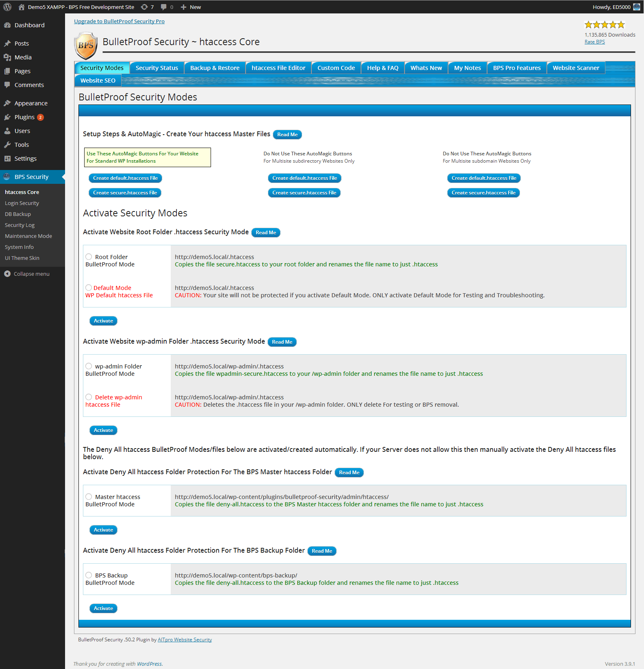Select Root Folder BulletProof Mode radio
The image size is (644, 669).
tap(89, 257)
